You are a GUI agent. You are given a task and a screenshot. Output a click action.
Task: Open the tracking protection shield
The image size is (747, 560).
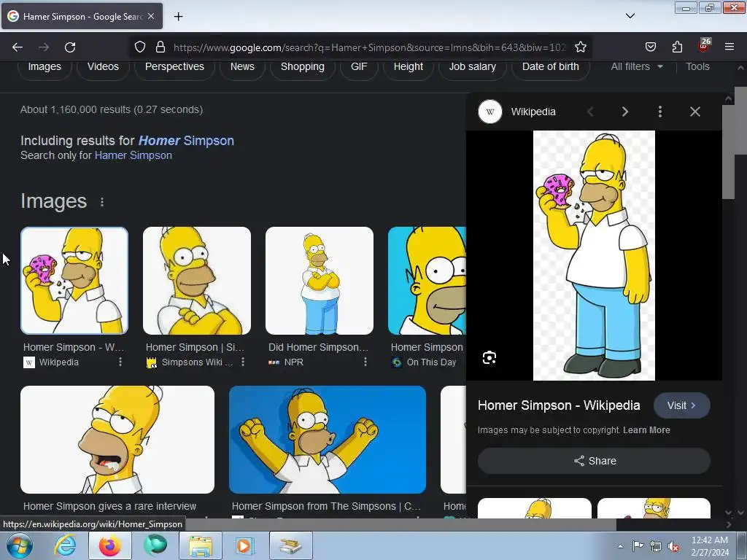point(139,47)
